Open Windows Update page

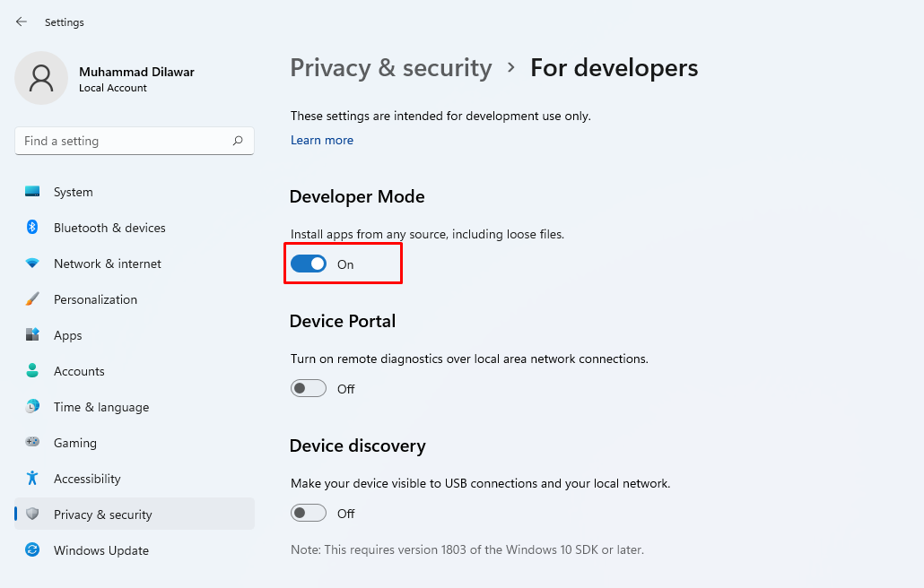tap(135, 550)
